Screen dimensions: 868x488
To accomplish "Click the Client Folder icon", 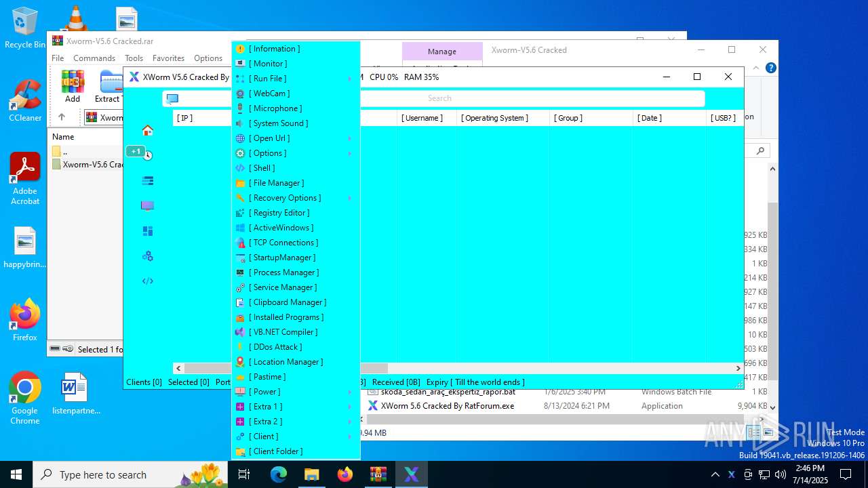I will 240,451.
